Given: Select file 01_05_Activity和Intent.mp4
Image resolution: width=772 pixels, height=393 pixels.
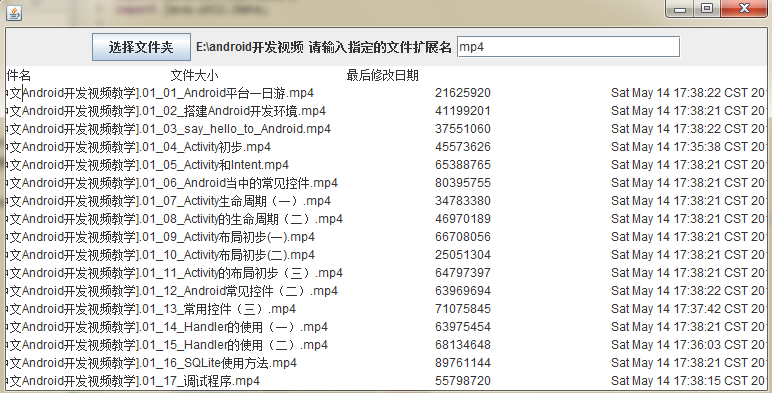Looking at the screenshot, I should click(x=147, y=165).
